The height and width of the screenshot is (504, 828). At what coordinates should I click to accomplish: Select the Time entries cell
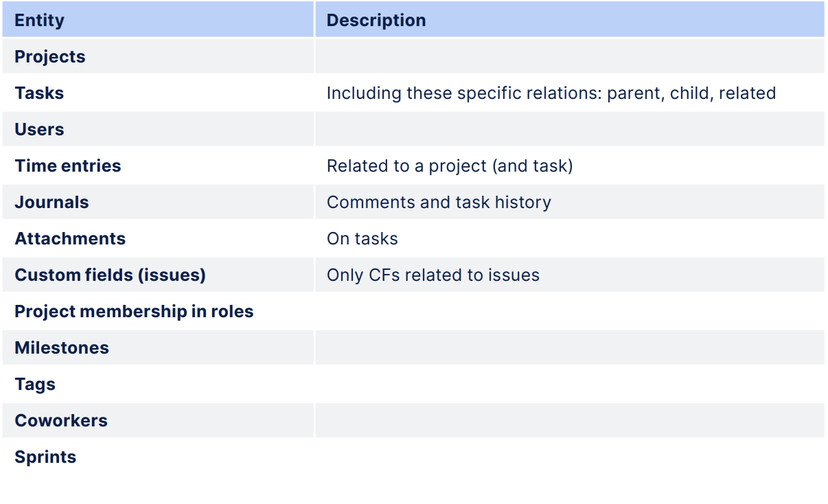[x=68, y=166]
